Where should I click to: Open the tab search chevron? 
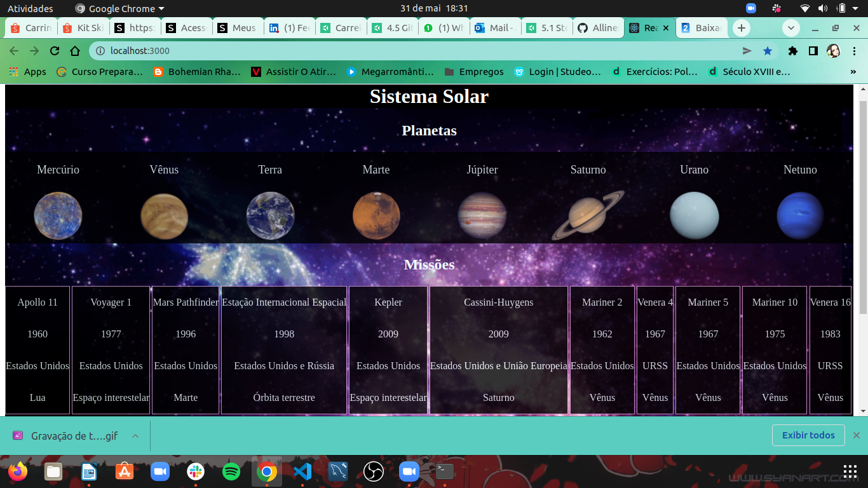[x=790, y=28]
